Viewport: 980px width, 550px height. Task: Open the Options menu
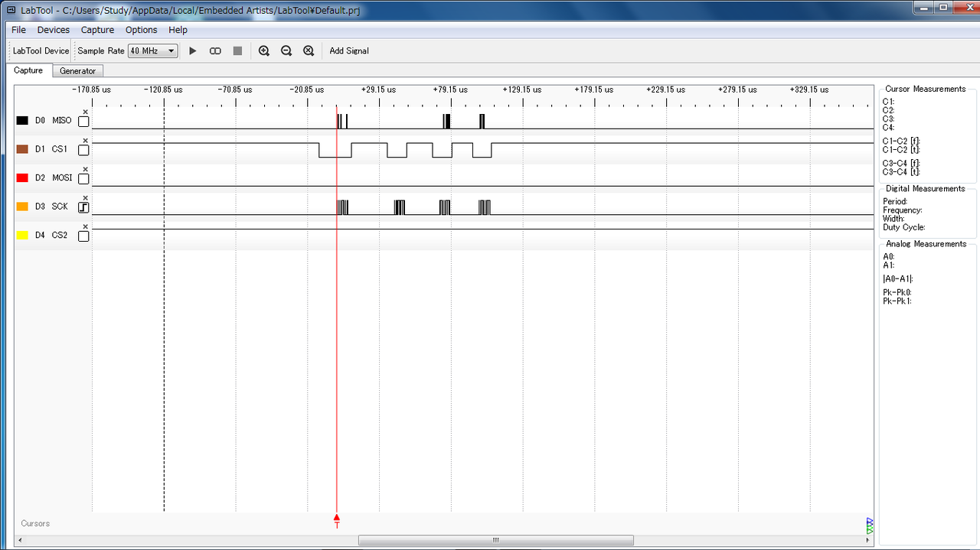[x=141, y=30]
